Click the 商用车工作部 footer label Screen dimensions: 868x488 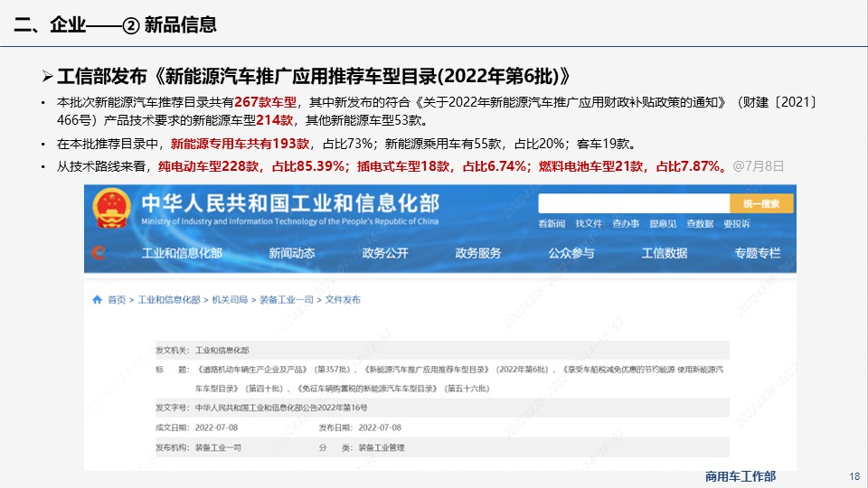741,476
